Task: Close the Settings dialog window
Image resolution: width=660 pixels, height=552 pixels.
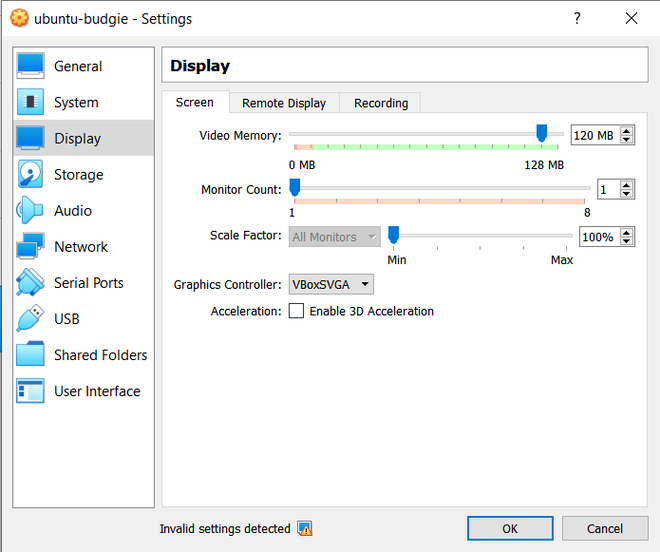Action: click(631, 18)
